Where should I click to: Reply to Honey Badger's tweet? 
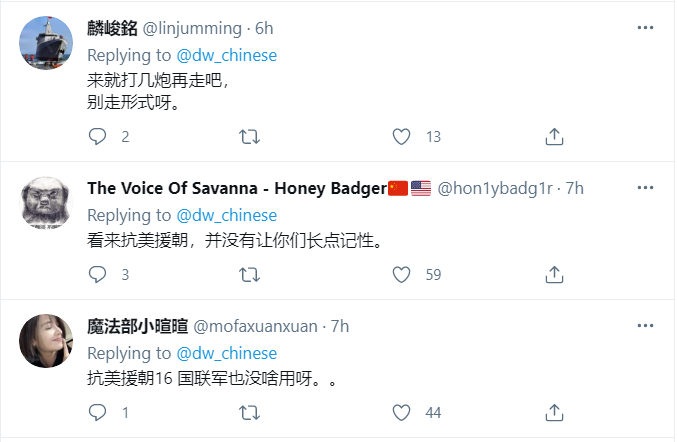click(x=97, y=274)
